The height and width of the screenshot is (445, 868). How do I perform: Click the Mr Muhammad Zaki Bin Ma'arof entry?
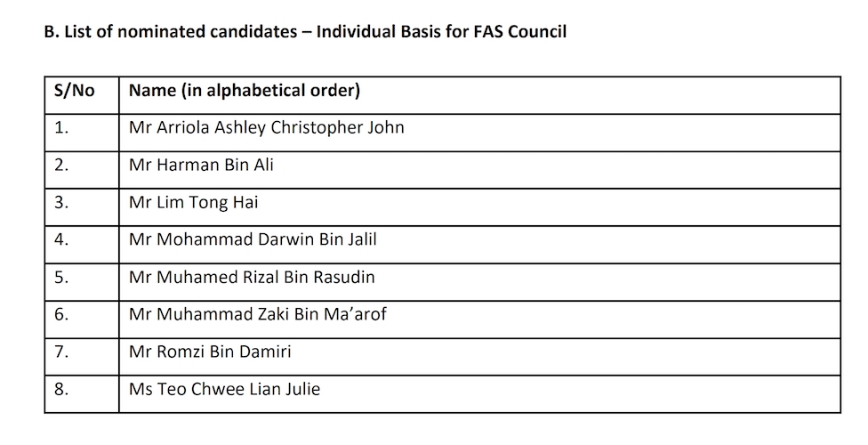click(257, 314)
